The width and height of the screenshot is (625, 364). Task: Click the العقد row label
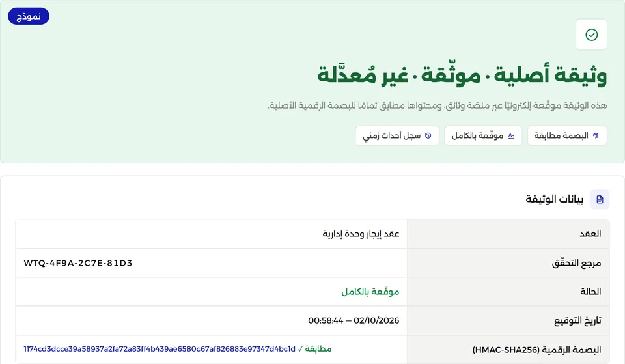pyautogui.click(x=590, y=234)
